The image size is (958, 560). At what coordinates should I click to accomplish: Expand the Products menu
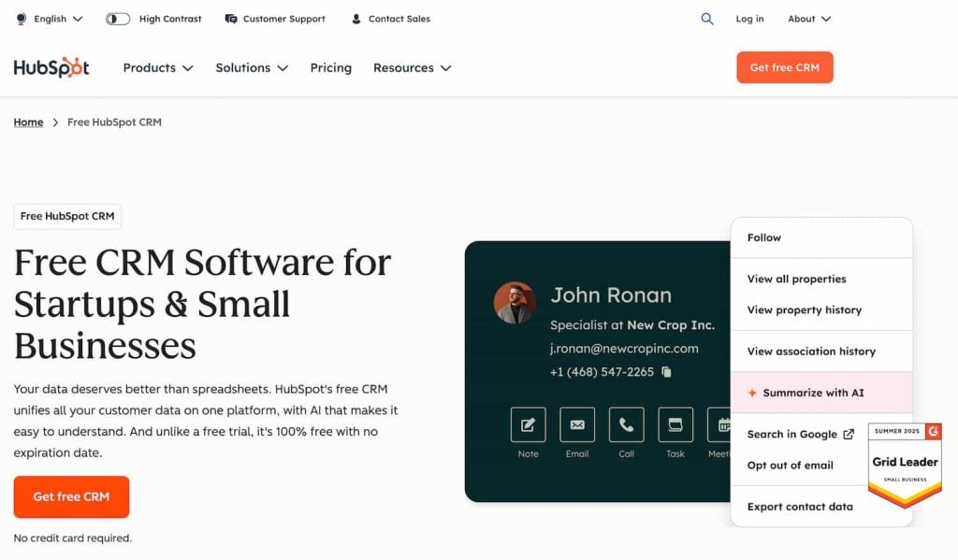158,68
